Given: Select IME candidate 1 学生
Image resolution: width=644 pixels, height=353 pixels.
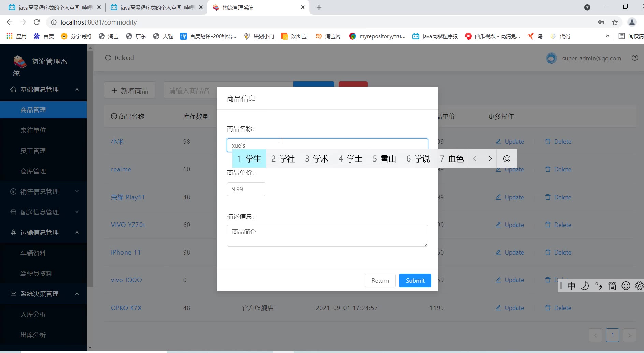Looking at the screenshot, I should (249, 158).
